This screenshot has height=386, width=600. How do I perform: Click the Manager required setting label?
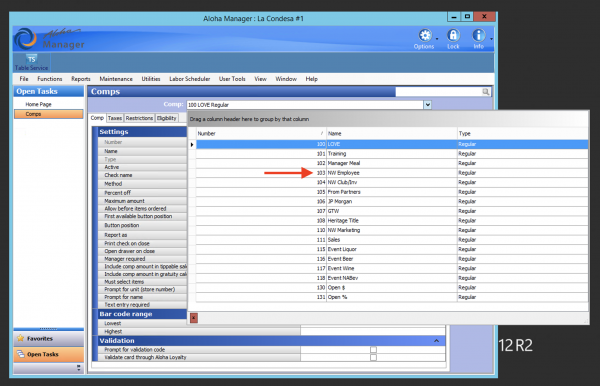[x=125, y=259]
